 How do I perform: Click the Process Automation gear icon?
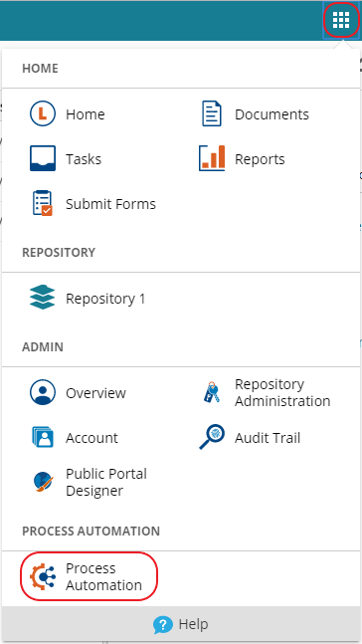click(43, 576)
